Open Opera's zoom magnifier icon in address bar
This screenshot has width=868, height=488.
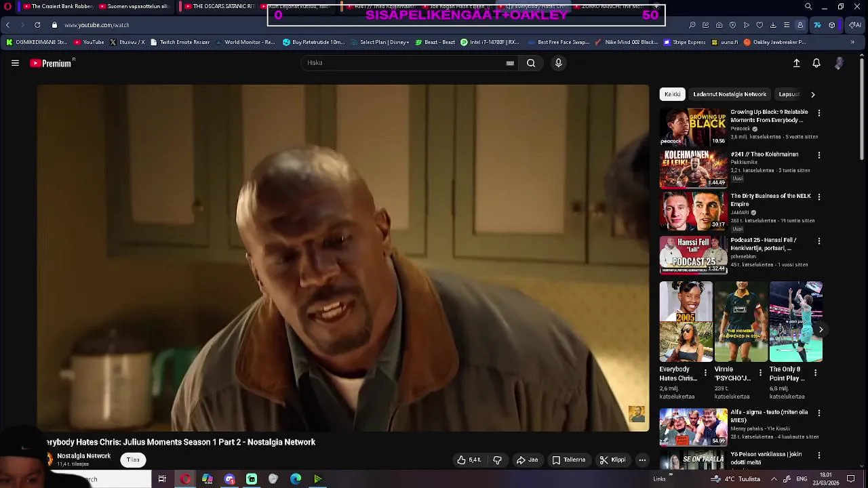[692, 25]
